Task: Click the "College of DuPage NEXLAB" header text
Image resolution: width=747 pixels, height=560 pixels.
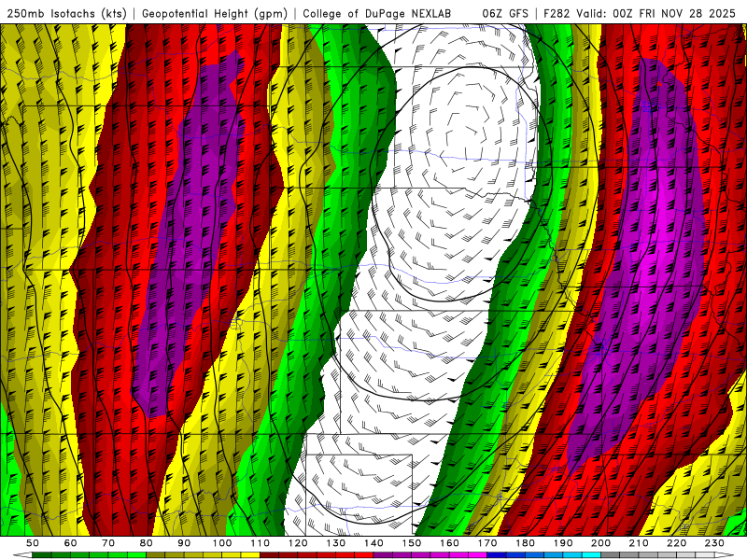Action: (376, 13)
